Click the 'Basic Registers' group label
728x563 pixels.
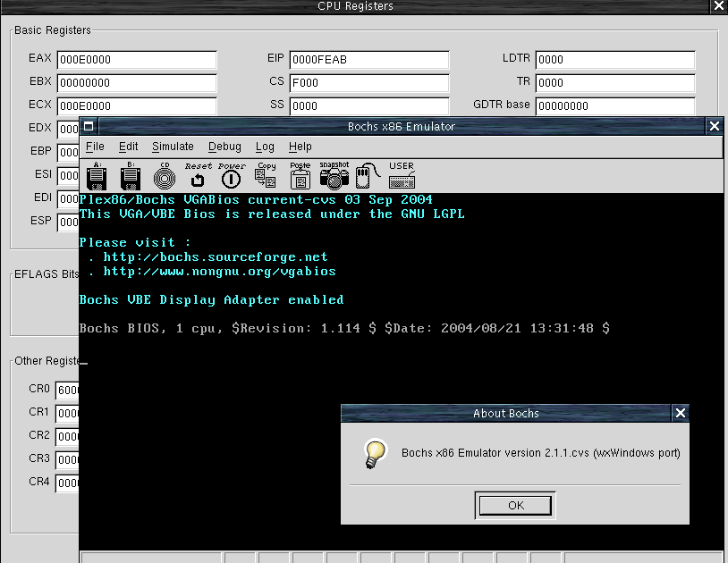(53, 30)
